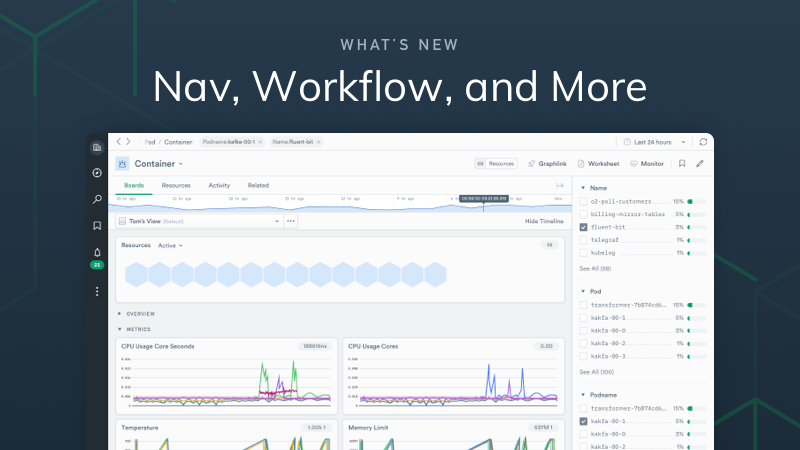The height and width of the screenshot is (450, 800).
Task: Open the three-dot menu beside Tom's View
Action: point(290,221)
